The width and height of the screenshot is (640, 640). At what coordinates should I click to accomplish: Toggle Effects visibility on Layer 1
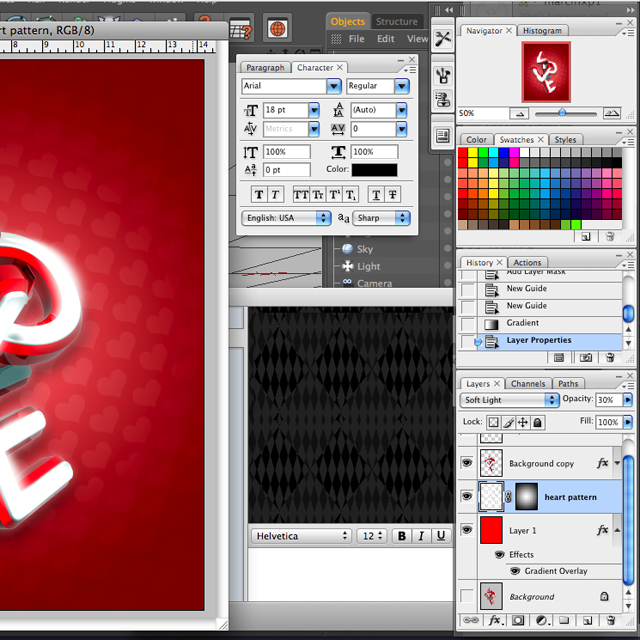click(500, 554)
